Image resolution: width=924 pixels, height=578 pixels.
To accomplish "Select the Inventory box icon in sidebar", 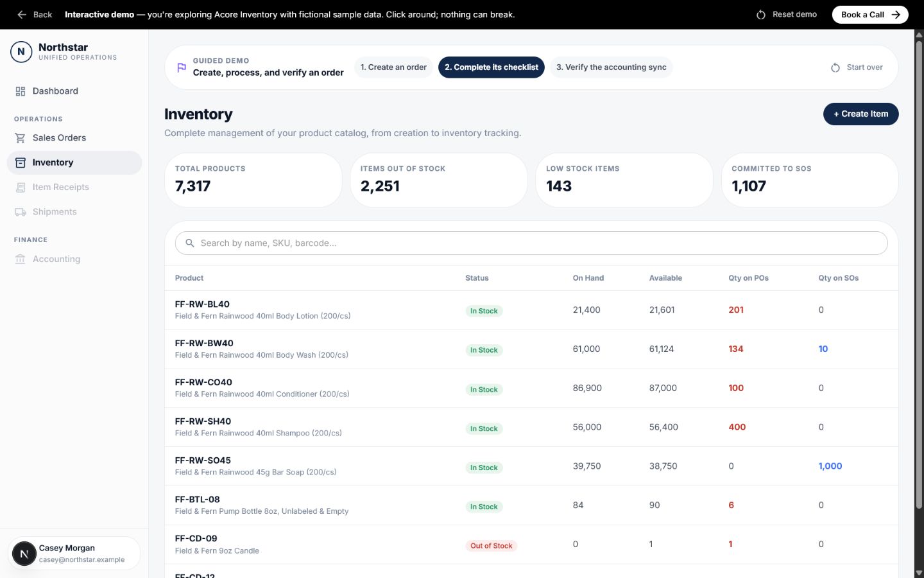I will [x=21, y=162].
